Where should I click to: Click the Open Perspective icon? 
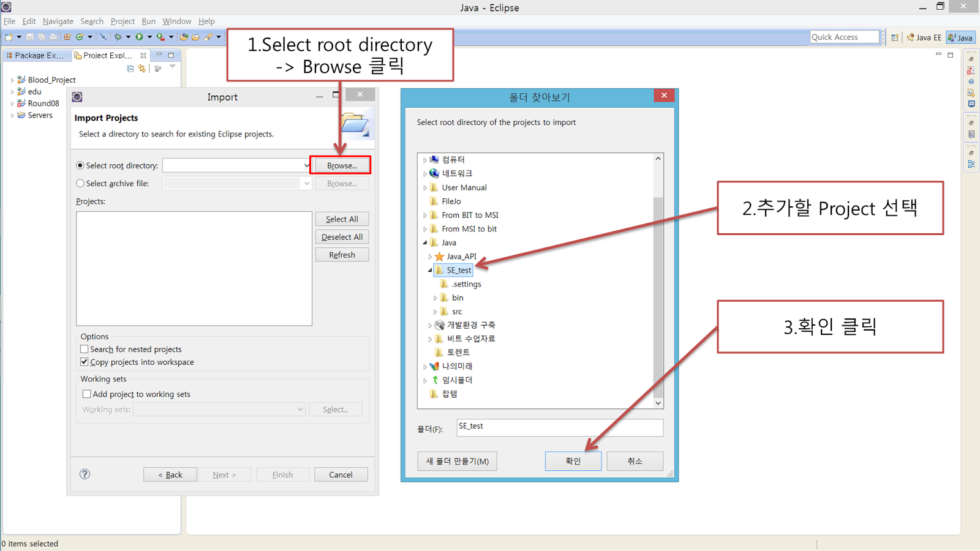pyautogui.click(x=895, y=37)
